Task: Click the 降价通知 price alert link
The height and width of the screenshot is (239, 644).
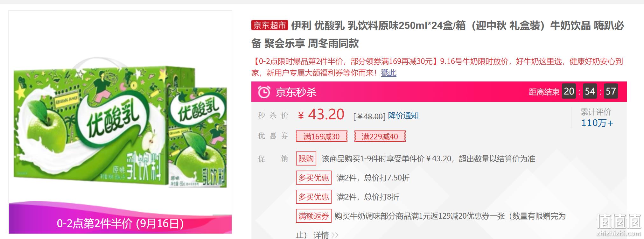Action: [x=403, y=116]
